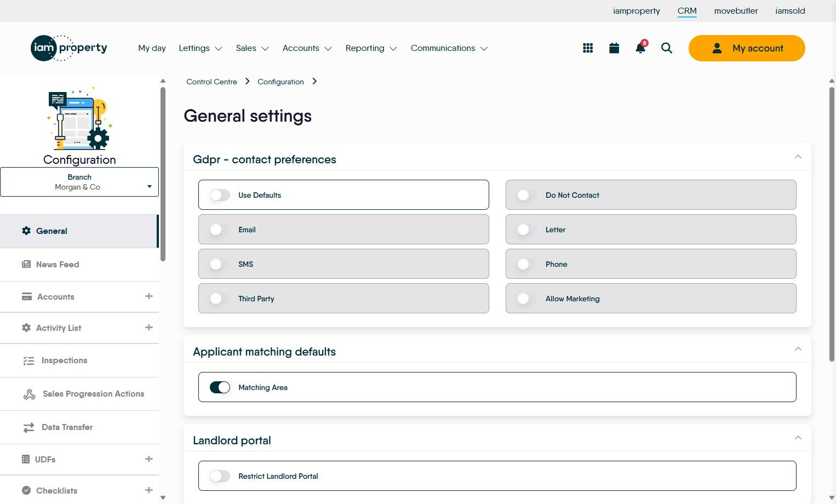Turn off the Matching Area toggle

coord(220,387)
